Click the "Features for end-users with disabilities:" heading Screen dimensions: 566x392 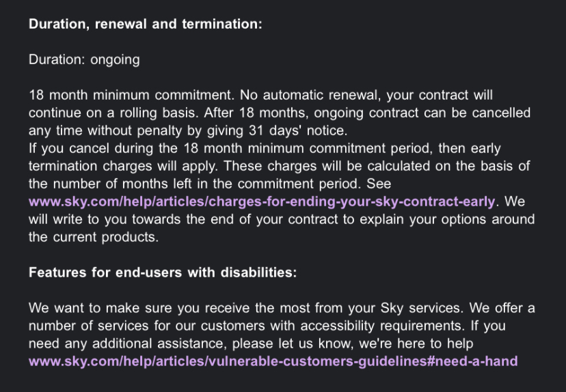[163, 272]
